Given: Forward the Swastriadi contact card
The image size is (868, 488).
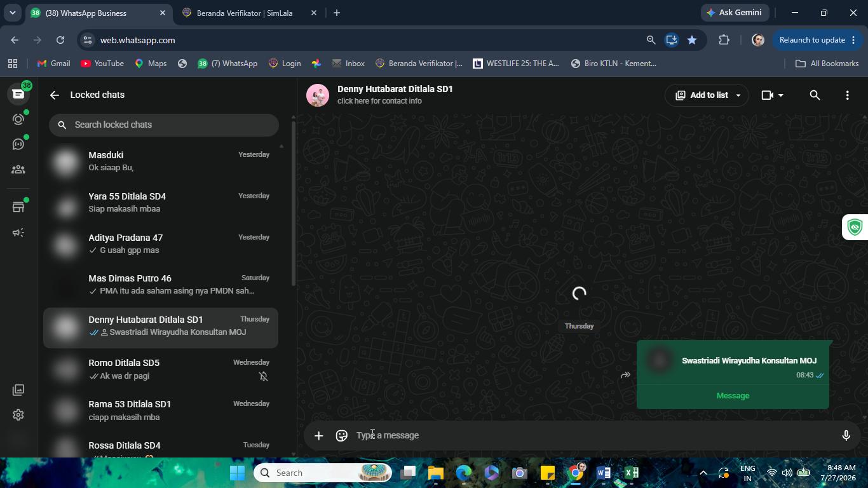Looking at the screenshot, I should [x=626, y=375].
